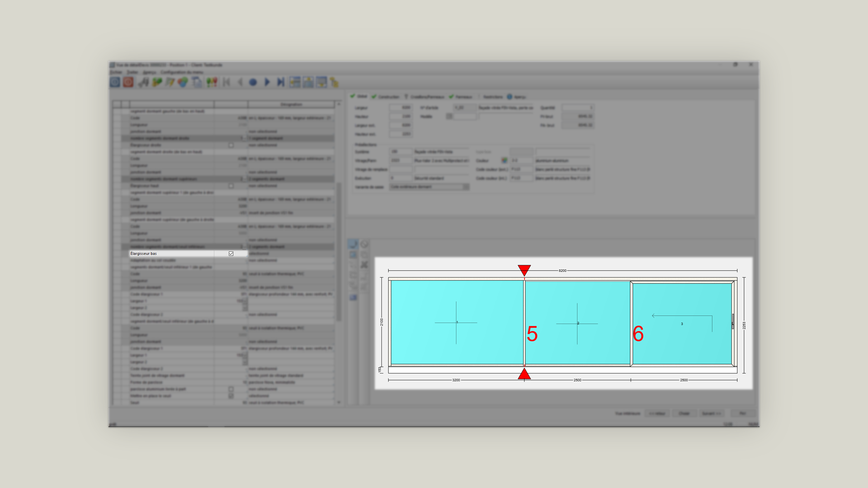Click the green and red pins toolbar icon
The width and height of the screenshot is (868, 488).
coord(212,82)
